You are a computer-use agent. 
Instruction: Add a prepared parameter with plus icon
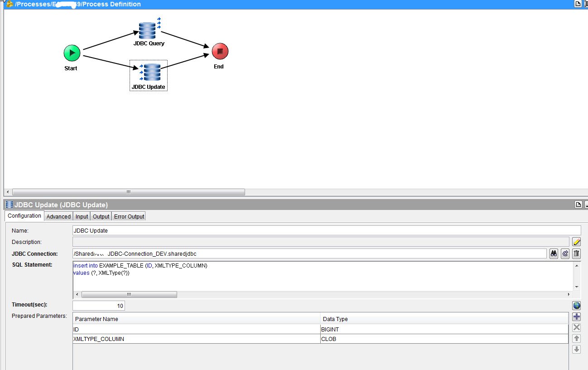(576, 317)
